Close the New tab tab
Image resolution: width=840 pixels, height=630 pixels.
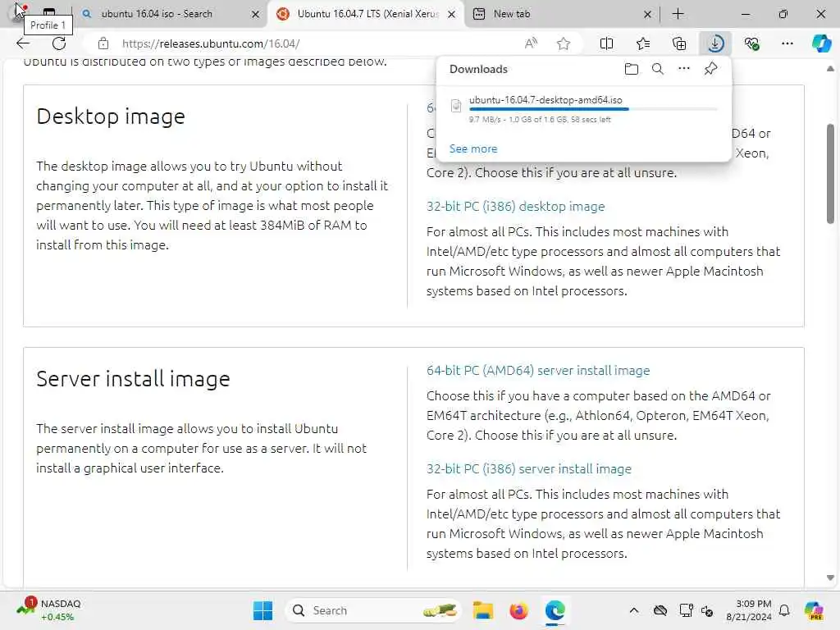click(647, 14)
